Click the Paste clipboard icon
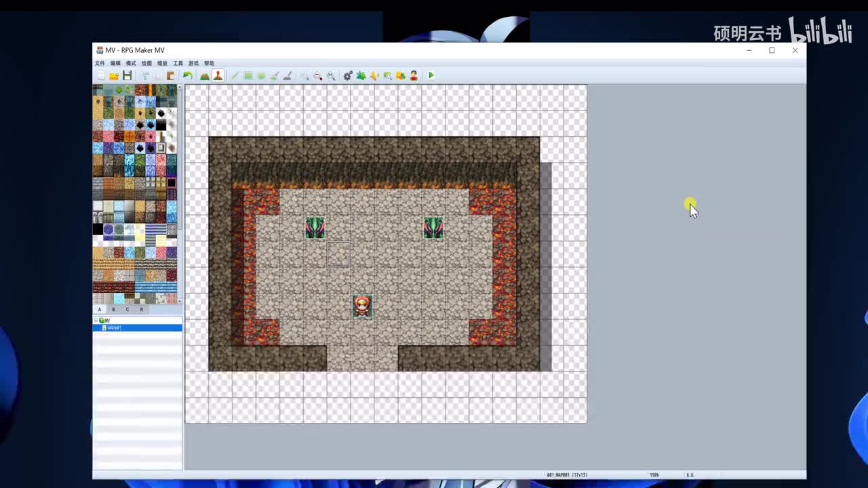 [170, 76]
